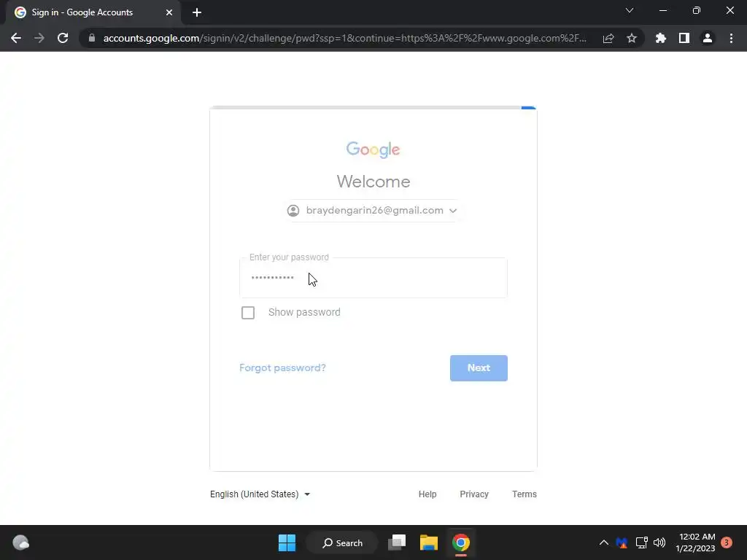The height and width of the screenshot is (560, 747).
Task: Minimize the Chrome window
Action: coord(662,10)
